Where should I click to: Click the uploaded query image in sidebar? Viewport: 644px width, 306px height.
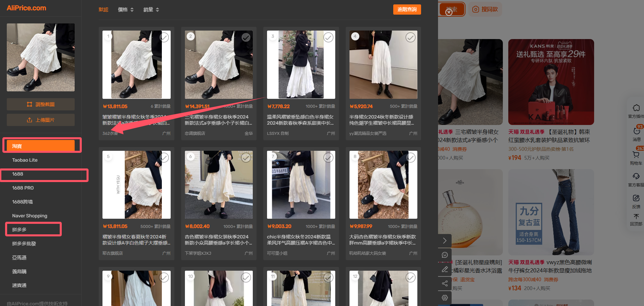click(41, 57)
